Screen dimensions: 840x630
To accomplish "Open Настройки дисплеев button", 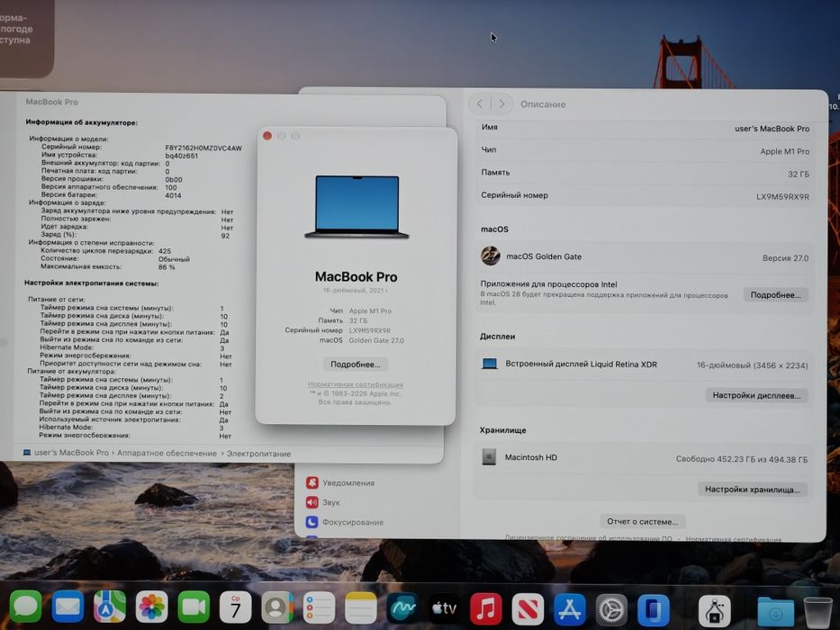I will tap(756, 395).
